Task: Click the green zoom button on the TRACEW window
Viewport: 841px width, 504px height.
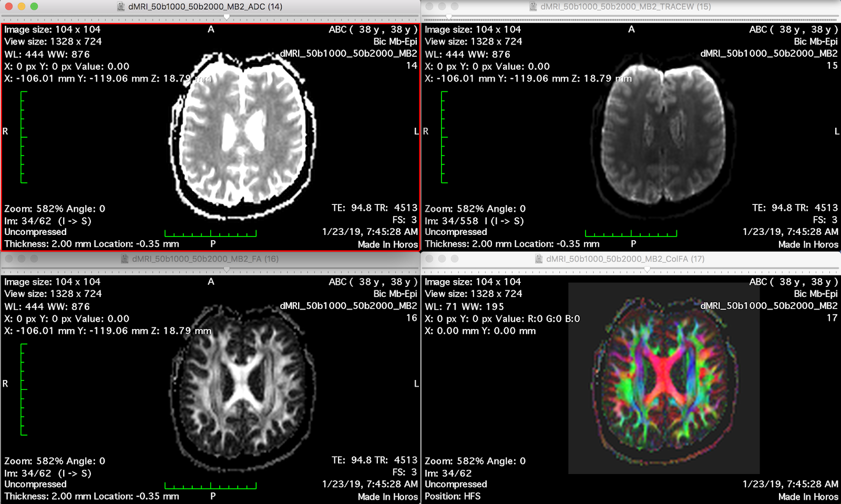Action: point(454,7)
